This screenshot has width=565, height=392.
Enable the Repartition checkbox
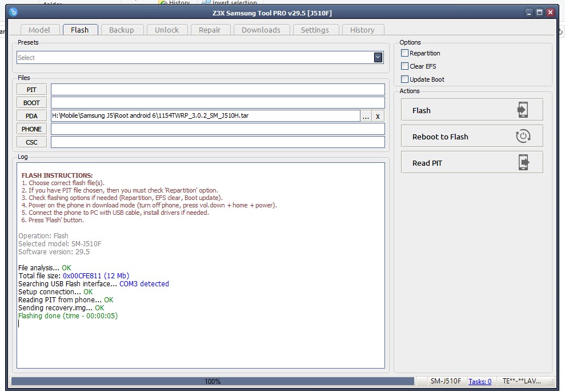404,53
